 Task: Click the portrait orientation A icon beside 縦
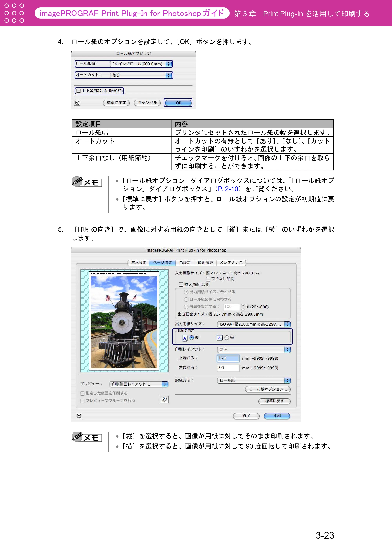[185, 338]
